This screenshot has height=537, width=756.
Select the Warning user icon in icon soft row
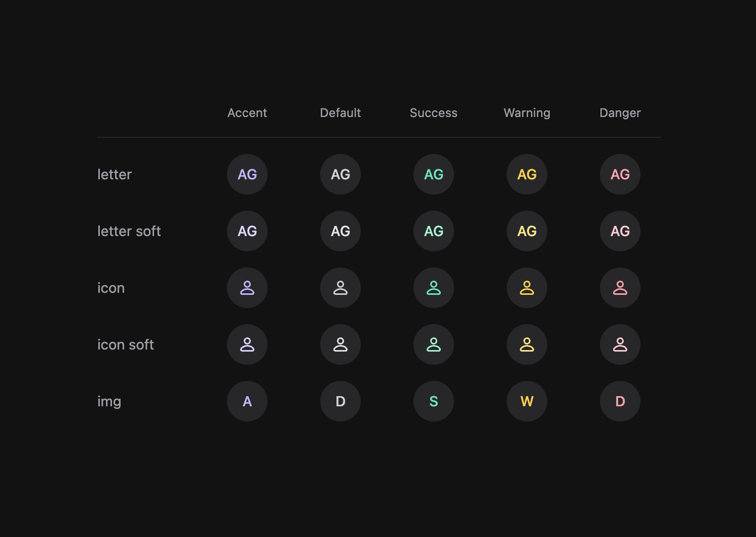[x=527, y=344]
